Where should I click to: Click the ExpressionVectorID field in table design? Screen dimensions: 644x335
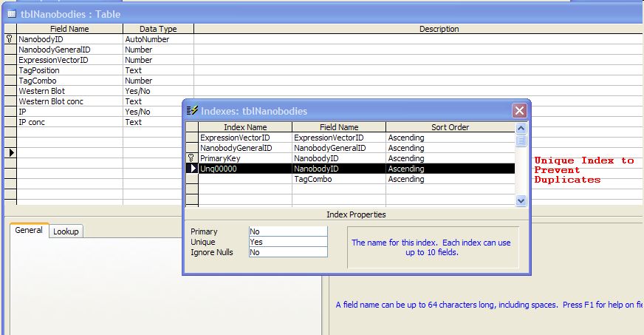point(69,60)
